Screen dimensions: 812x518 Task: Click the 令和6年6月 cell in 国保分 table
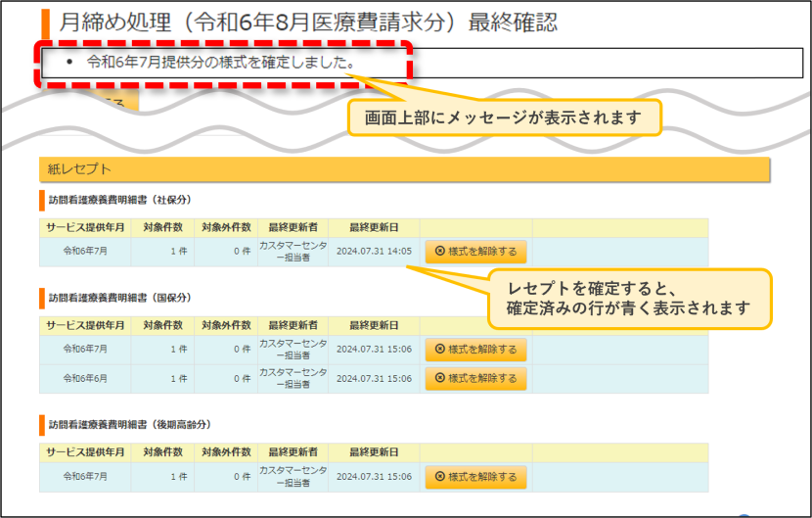coord(85,379)
